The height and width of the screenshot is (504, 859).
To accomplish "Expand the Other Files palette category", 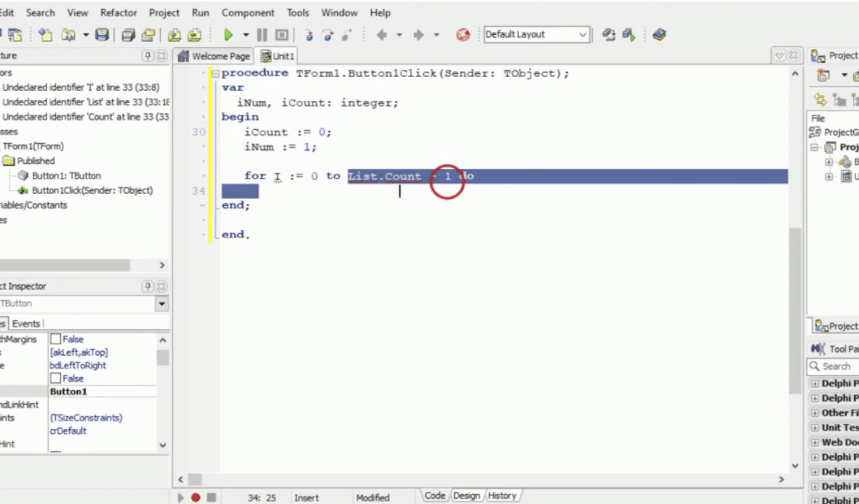I will [815, 413].
